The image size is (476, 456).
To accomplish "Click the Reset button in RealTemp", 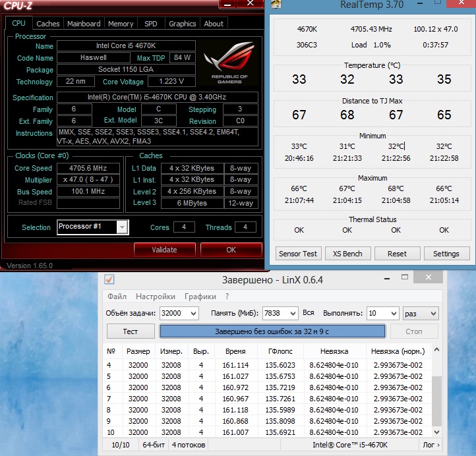I will click(x=397, y=254).
